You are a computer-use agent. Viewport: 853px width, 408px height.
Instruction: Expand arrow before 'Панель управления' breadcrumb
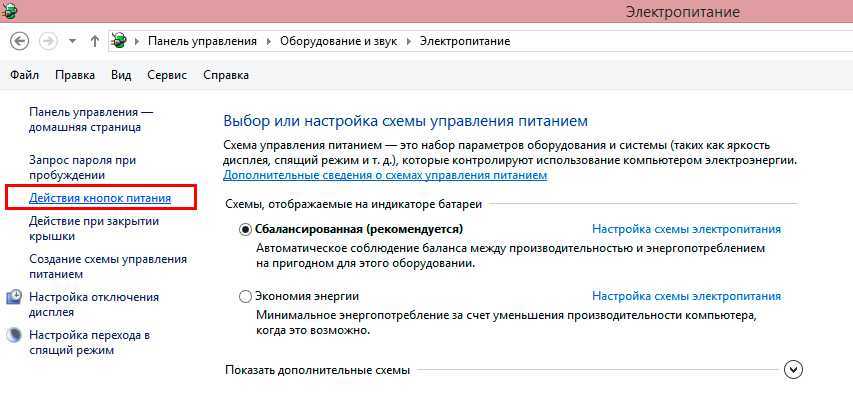click(x=137, y=42)
